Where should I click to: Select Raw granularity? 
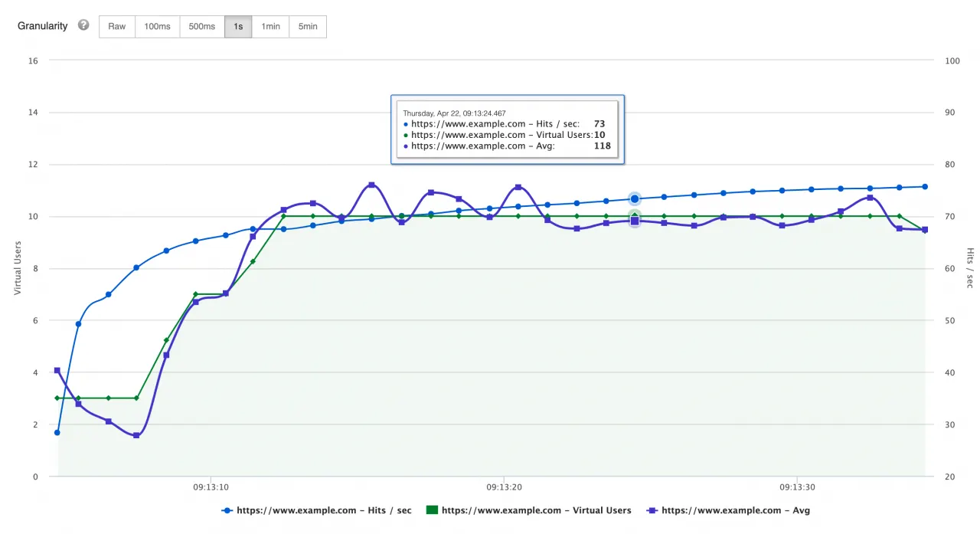(117, 26)
